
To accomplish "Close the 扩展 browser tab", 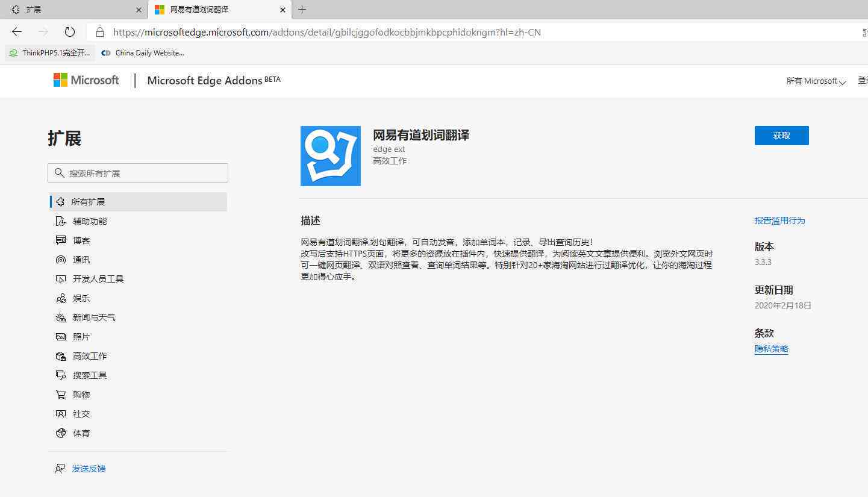I will point(139,10).
